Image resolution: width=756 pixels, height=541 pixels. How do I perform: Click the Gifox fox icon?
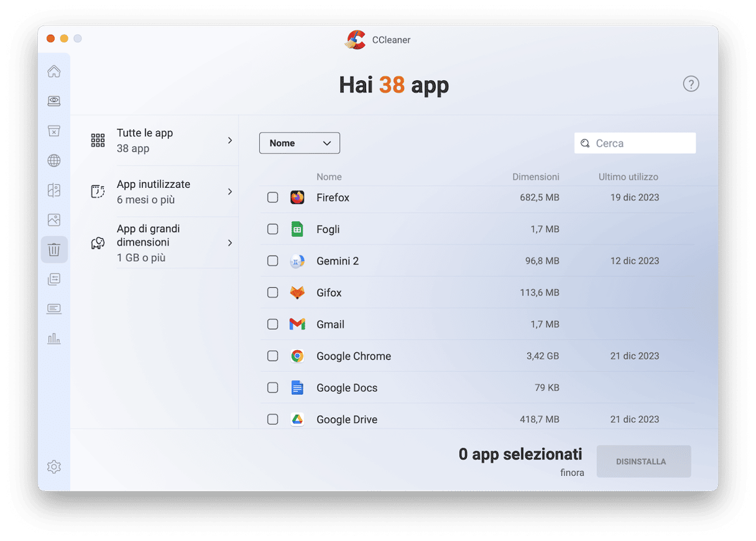point(297,292)
